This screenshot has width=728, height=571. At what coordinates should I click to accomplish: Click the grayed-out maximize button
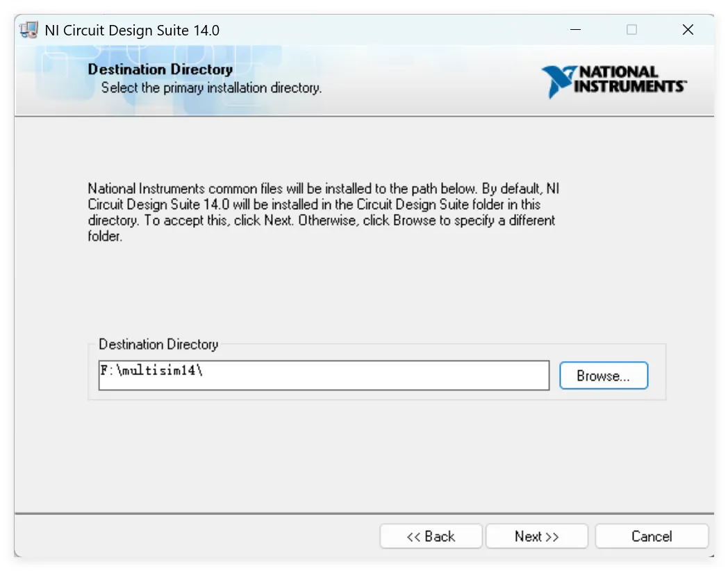(x=631, y=30)
